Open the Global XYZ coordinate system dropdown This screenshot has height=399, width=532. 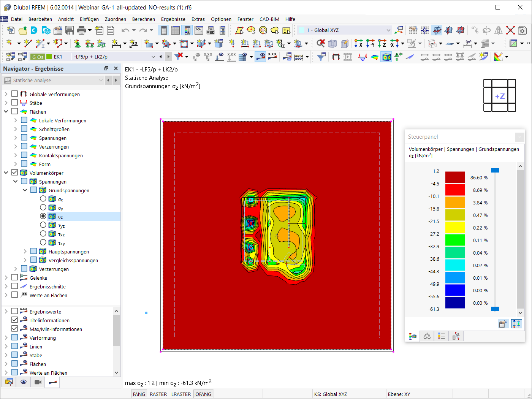388,30
